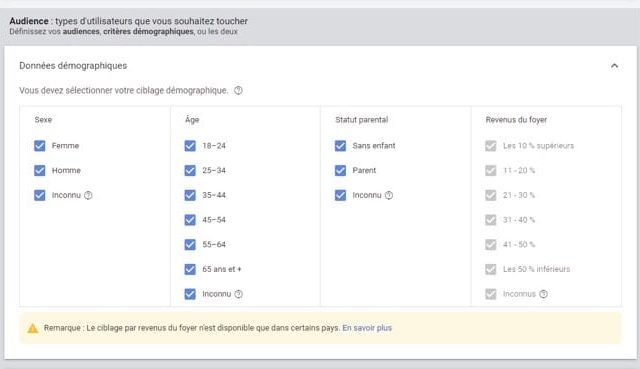
Task: Uncheck the Femme checkbox
Action: tap(40, 146)
